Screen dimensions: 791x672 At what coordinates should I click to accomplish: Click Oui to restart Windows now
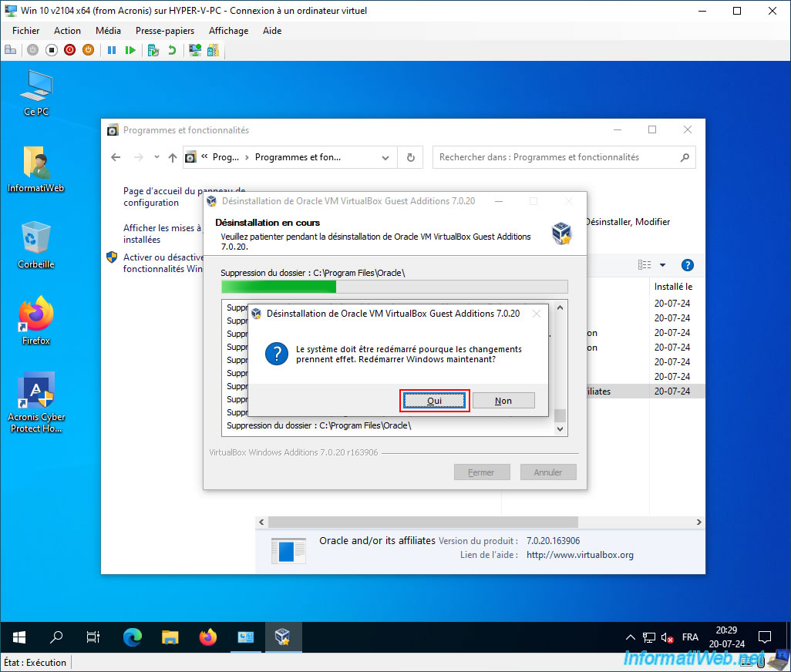tap(434, 401)
